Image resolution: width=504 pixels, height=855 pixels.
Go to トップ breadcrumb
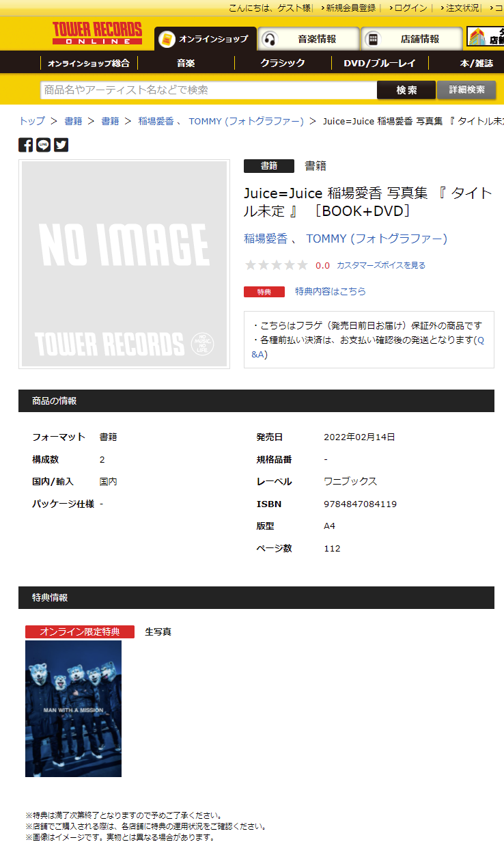[32, 121]
